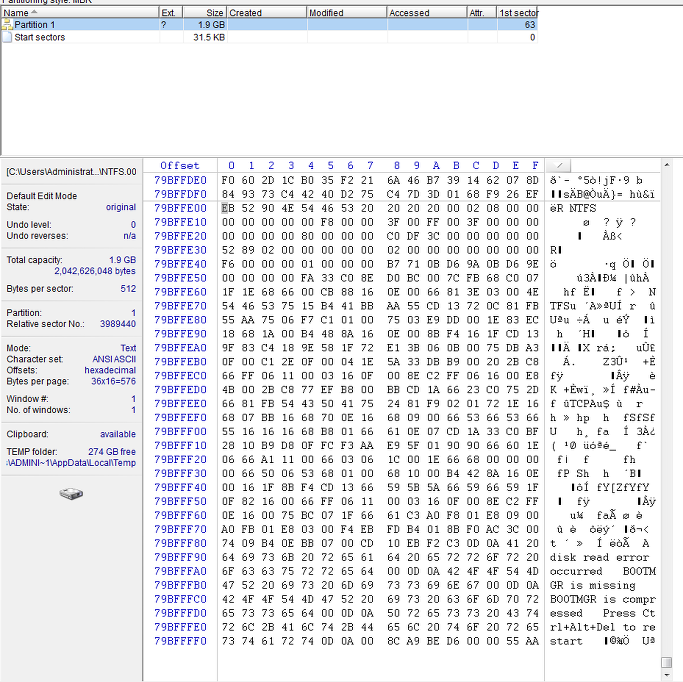Select the Partition 1 name
Viewport: 683px width, 682px height.
[x=35, y=25]
